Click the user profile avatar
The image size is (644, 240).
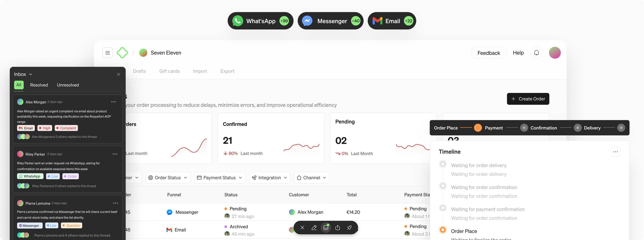pyautogui.click(x=554, y=53)
